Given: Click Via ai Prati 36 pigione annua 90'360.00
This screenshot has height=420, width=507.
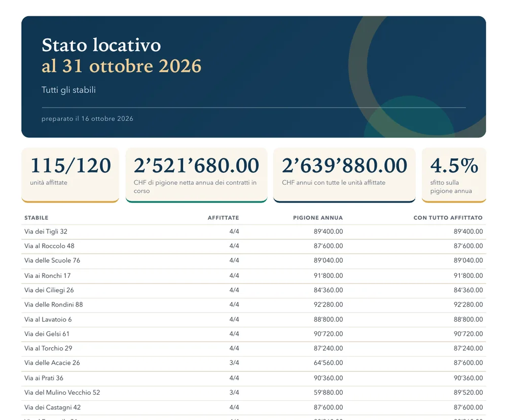Looking at the screenshot, I should [328, 378].
